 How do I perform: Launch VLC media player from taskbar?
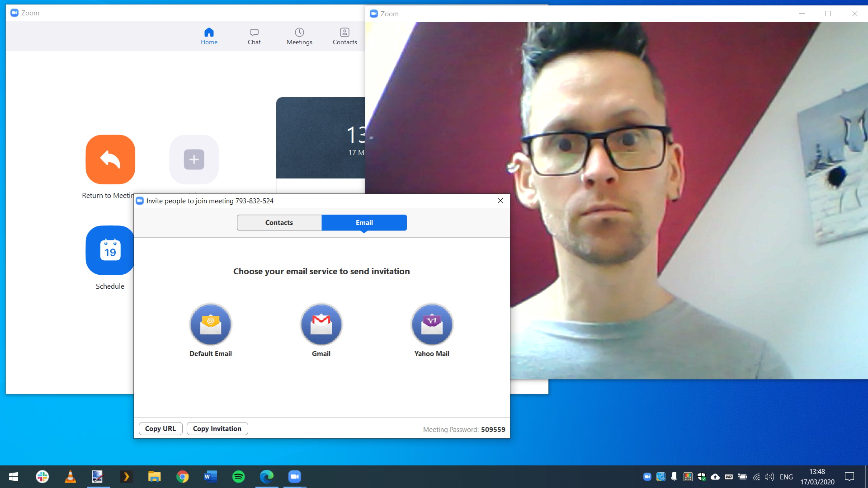click(71, 477)
